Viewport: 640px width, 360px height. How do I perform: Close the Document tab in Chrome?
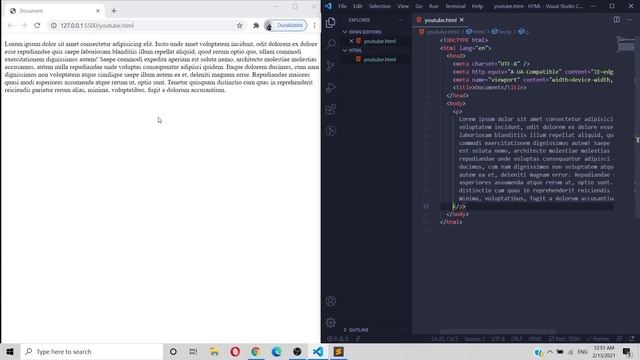[x=98, y=11]
